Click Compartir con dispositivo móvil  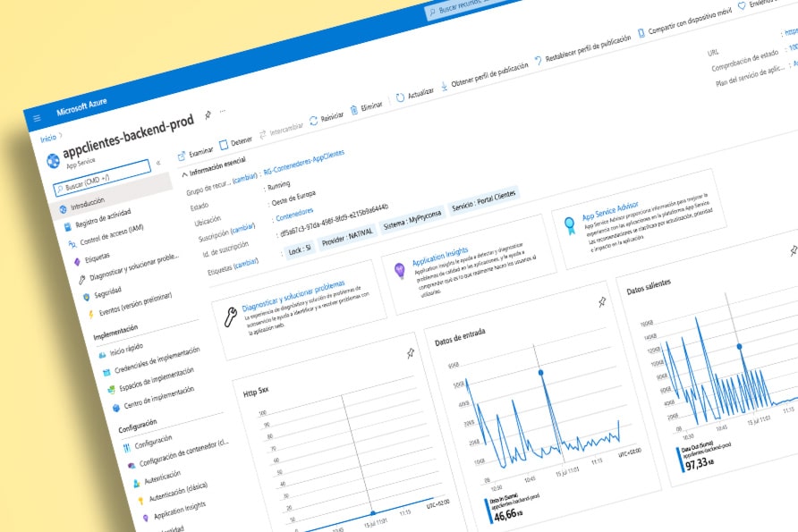pos(685,21)
